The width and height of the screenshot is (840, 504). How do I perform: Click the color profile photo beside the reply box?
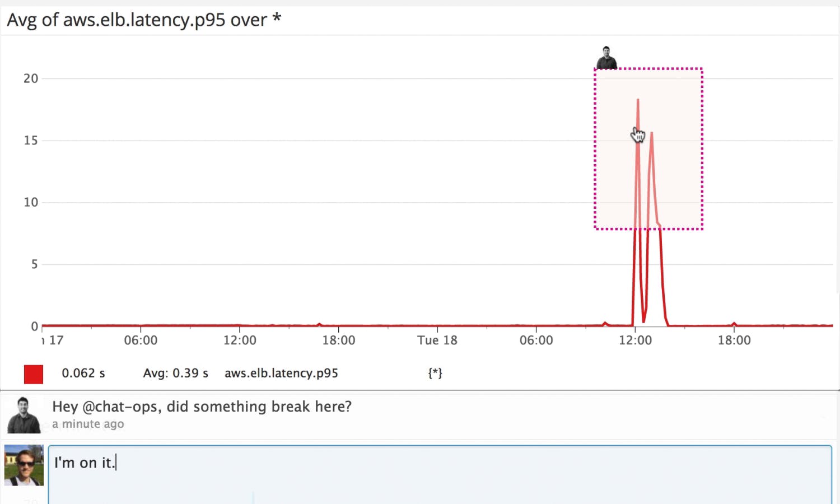(x=24, y=465)
